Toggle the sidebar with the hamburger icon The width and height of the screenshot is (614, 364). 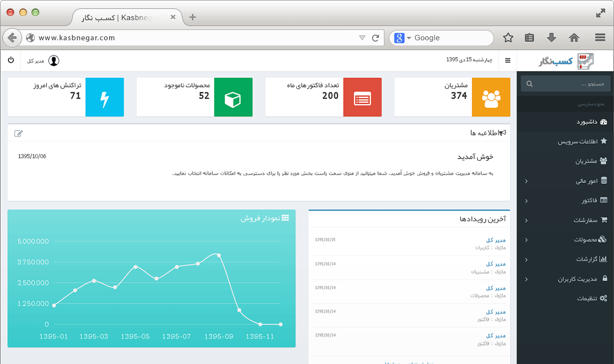click(508, 60)
